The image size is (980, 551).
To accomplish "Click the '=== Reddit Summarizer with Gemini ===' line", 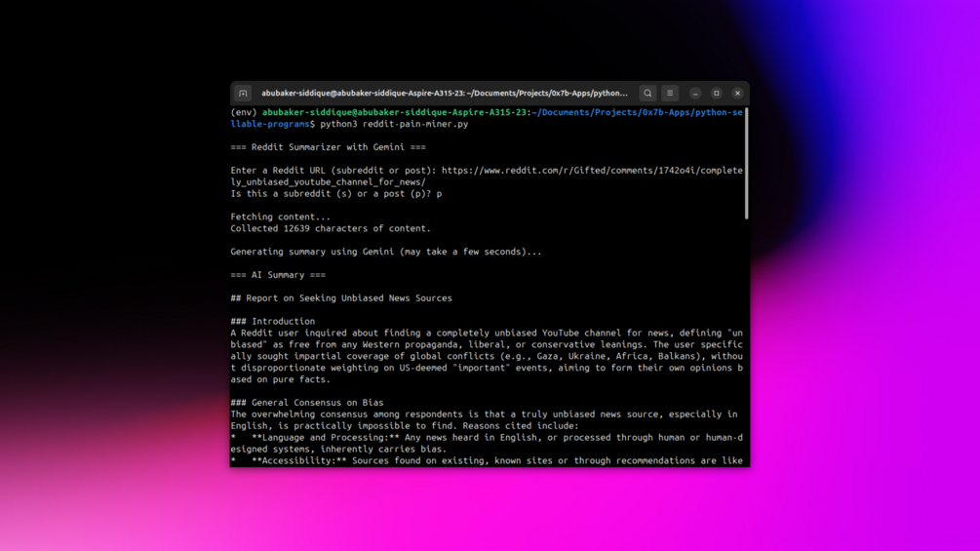I will (x=328, y=147).
